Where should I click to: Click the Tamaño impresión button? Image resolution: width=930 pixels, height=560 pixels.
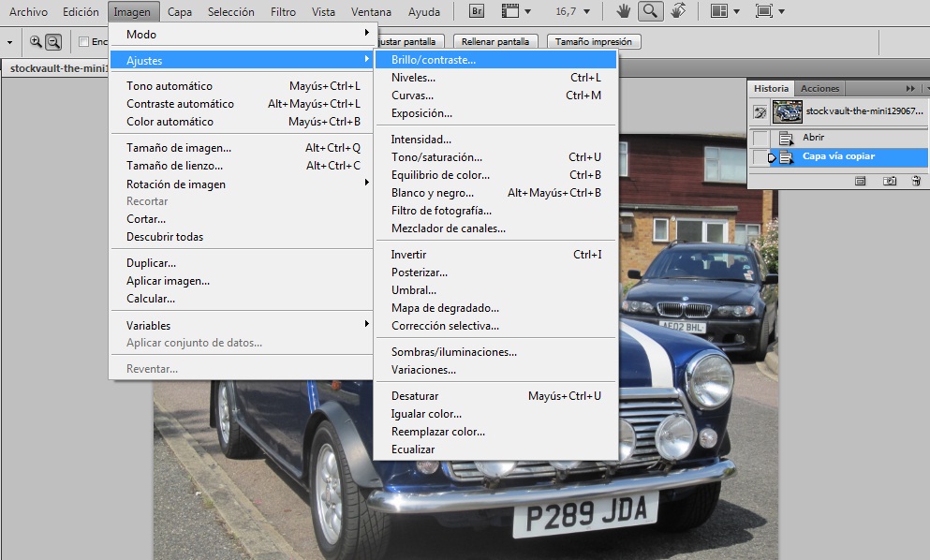(594, 41)
